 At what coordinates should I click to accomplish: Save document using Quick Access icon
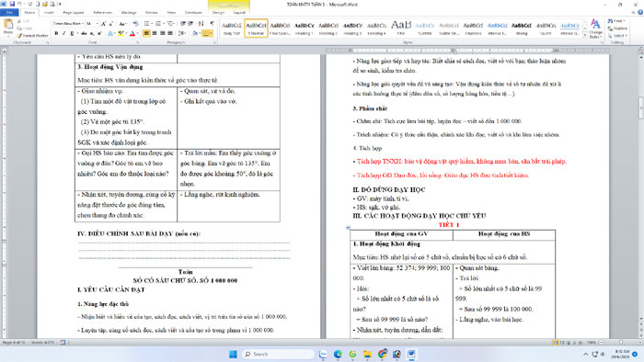pyautogui.click(x=12, y=4)
